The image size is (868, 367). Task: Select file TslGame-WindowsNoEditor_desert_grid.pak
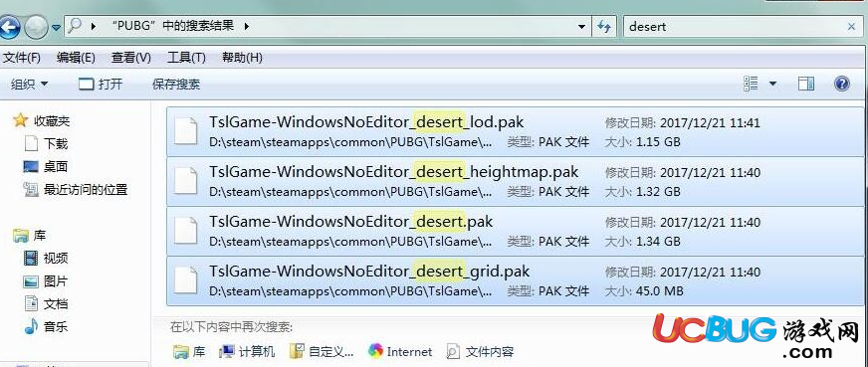click(517, 280)
